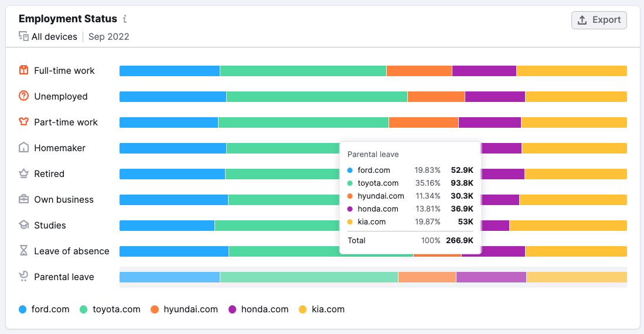Open the info icon beside Employment Status
The image size is (644, 334).
tap(125, 19)
